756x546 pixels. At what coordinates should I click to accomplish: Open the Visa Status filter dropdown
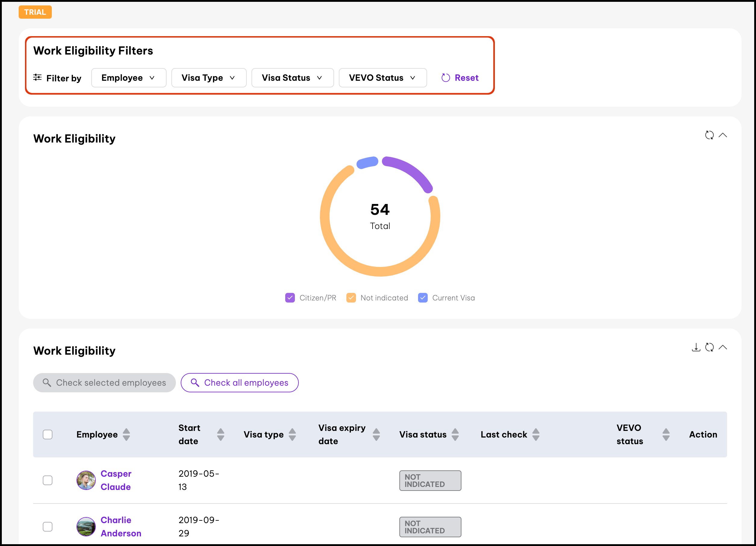[292, 78]
